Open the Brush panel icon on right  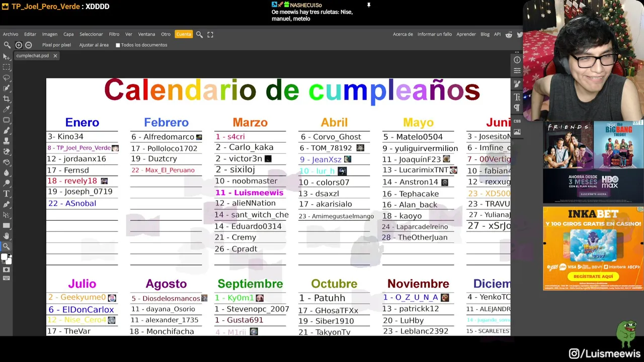point(517,85)
